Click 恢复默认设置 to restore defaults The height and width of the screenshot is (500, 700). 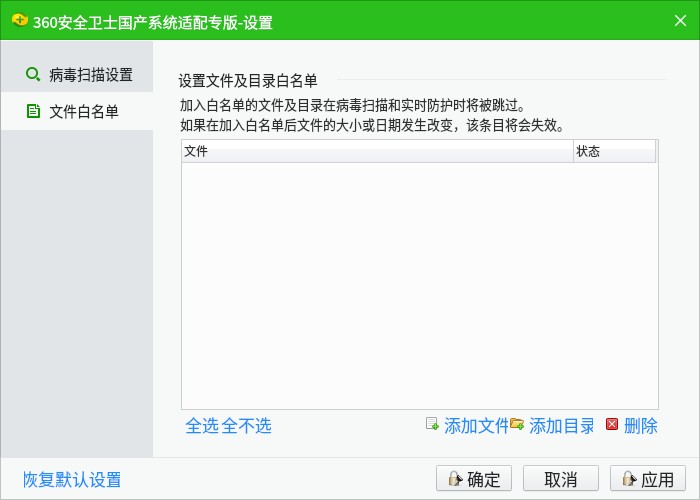pos(72,480)
